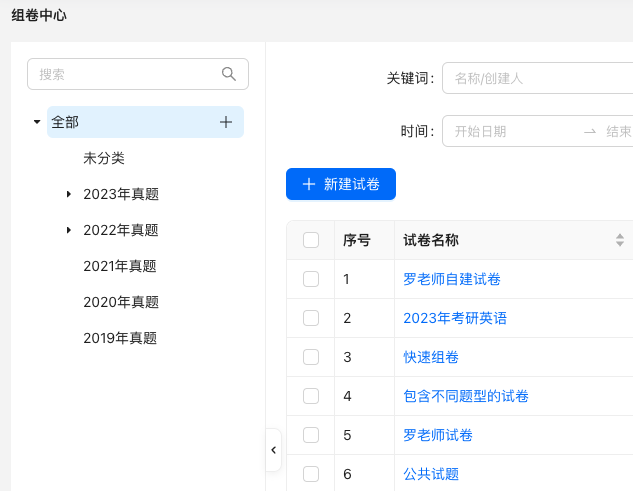The image size is (633, 491).
Task: Click the 序号 column header
Action: click(x=357, y=240)
